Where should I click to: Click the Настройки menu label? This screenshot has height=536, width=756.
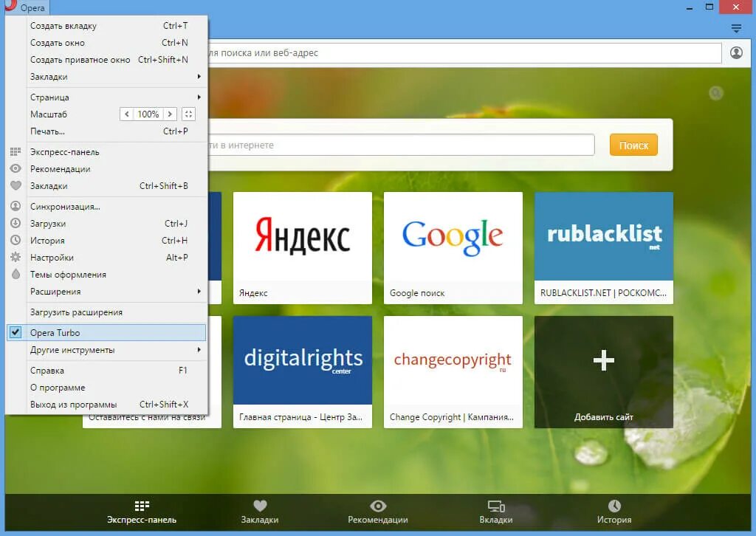click(x=52, y=258)
